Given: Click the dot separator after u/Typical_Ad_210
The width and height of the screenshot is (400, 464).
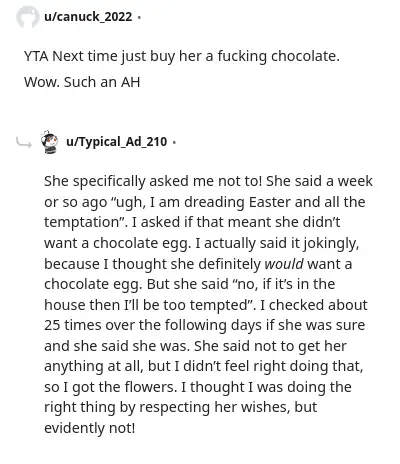Looking at the screenshot, I should pos(174,143).
